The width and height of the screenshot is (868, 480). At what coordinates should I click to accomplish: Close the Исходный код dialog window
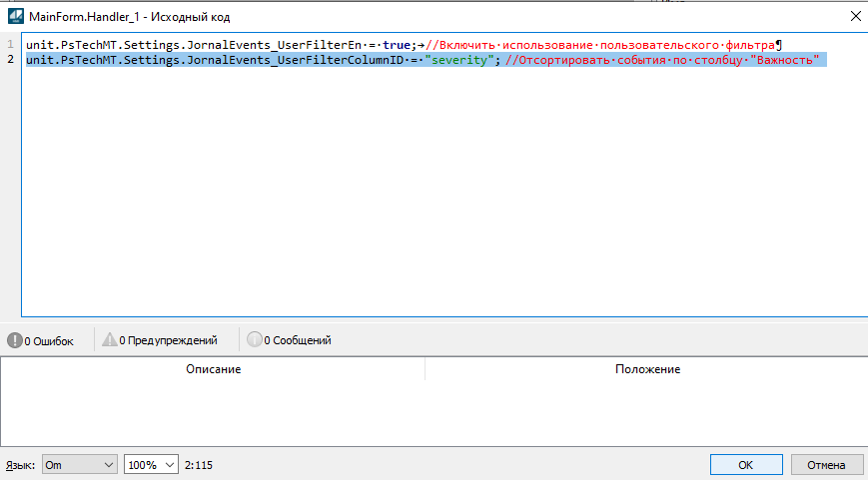(853, 16)
